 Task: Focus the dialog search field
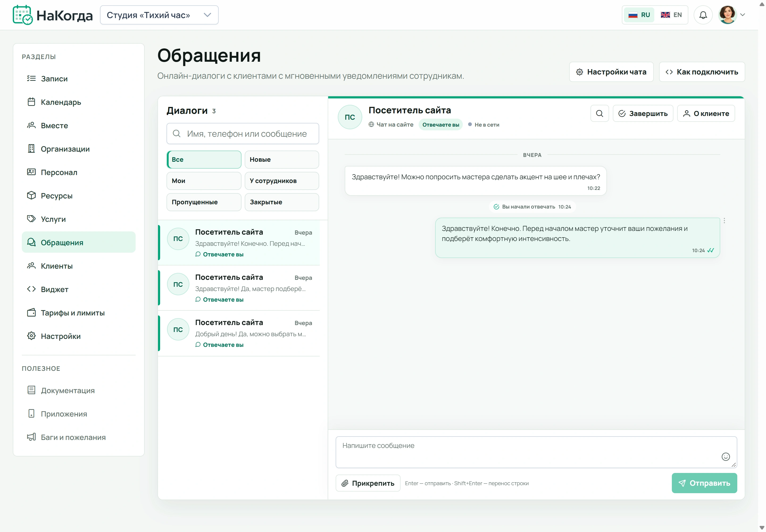pos(242,134)
